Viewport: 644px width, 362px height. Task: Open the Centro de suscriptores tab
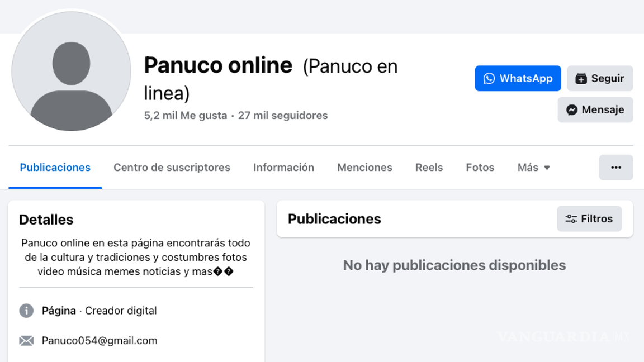[172, 167]
